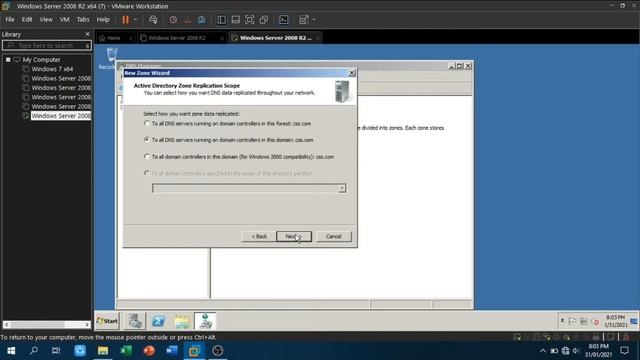Open the Snapshot Manager toolbar icon

coord(202,20)
